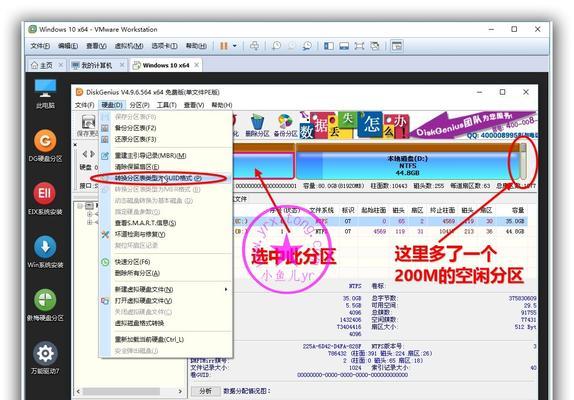
Task: Click left arrow of tree pane scrollbar
Action: pos(78,391)
